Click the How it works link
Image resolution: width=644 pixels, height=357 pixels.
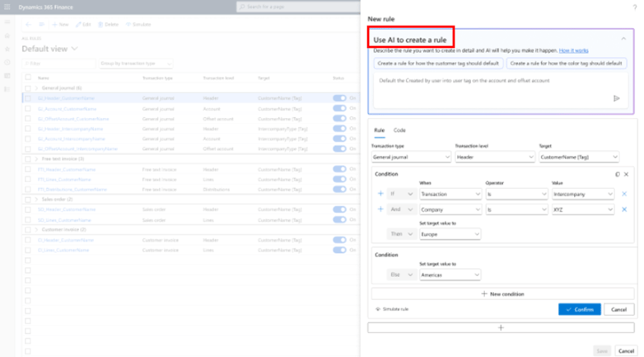(x=573, y=50)
